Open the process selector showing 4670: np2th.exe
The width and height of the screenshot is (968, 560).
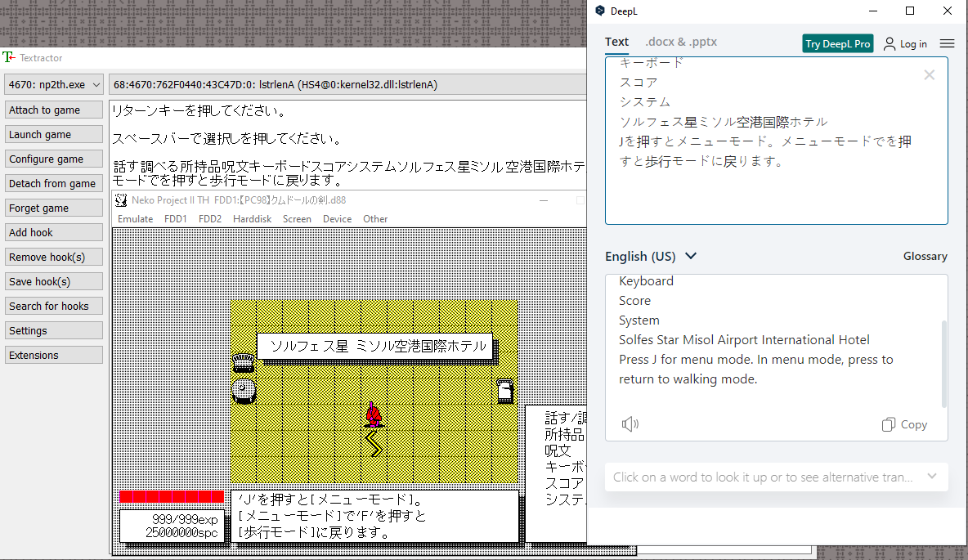(x=52, y=83)
